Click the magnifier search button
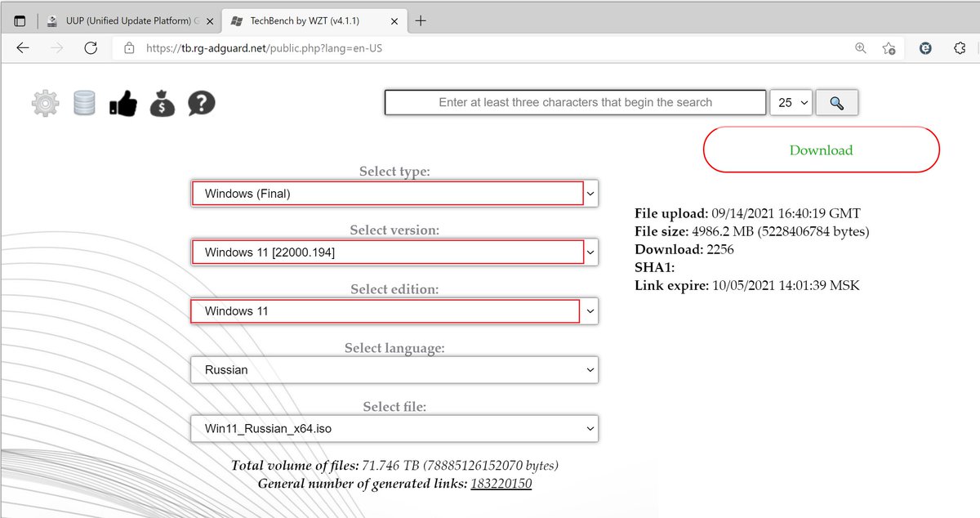Screen dimensions: 980x518 pos(836,102)
